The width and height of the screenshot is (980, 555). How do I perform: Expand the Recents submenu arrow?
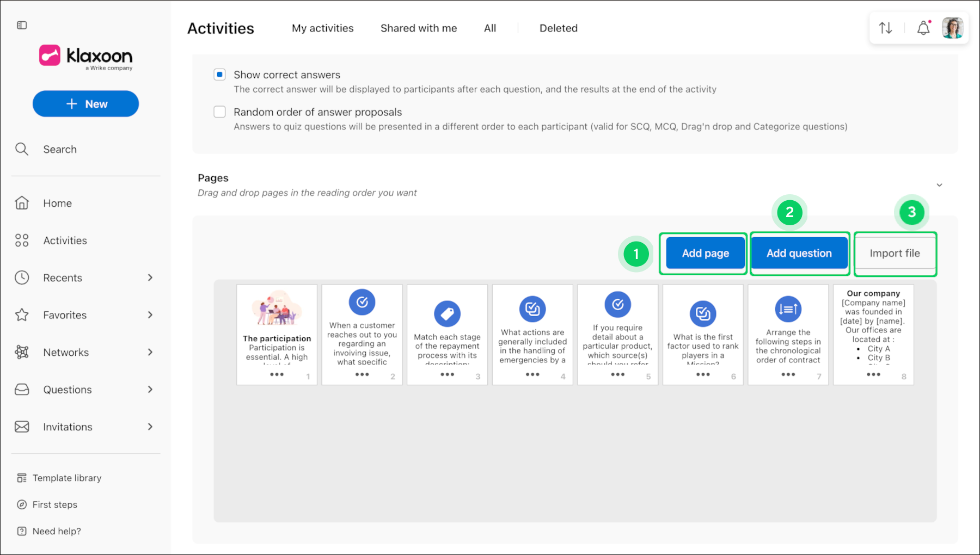click(x=150, y=277)
